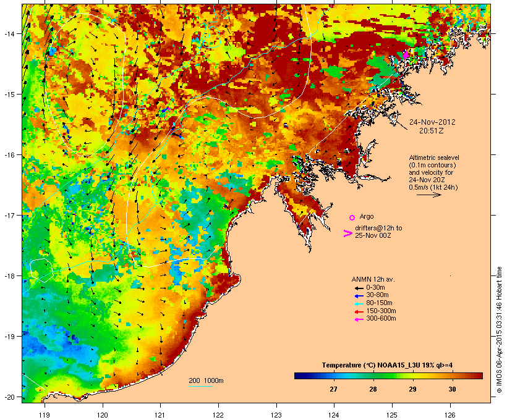Click the 0.5m/s velocity scale arrow
The height and width of the screenshot is (420, 507).
[428, 195]
